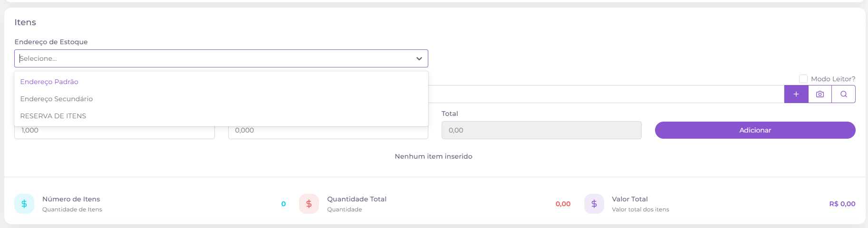Open the camera scan icon
Image resolution: width=868 pixels, height=228 pixels.
point(820,94)
